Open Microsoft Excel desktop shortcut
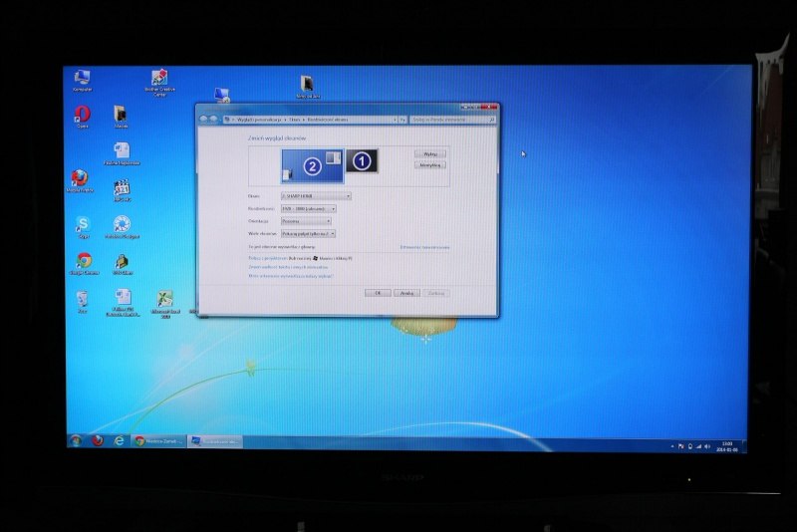Viewport: 797px width, 532px height. (x=164, y=299)
